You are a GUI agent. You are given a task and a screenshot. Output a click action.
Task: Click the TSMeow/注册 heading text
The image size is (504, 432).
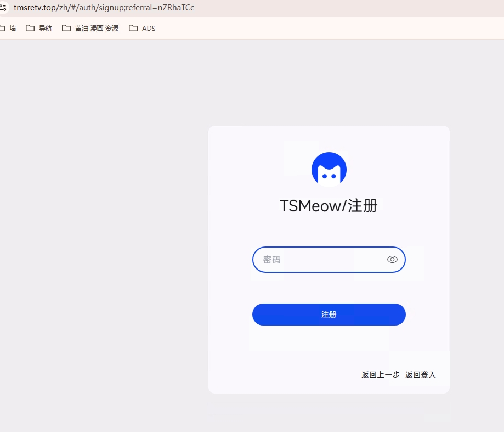329,206
